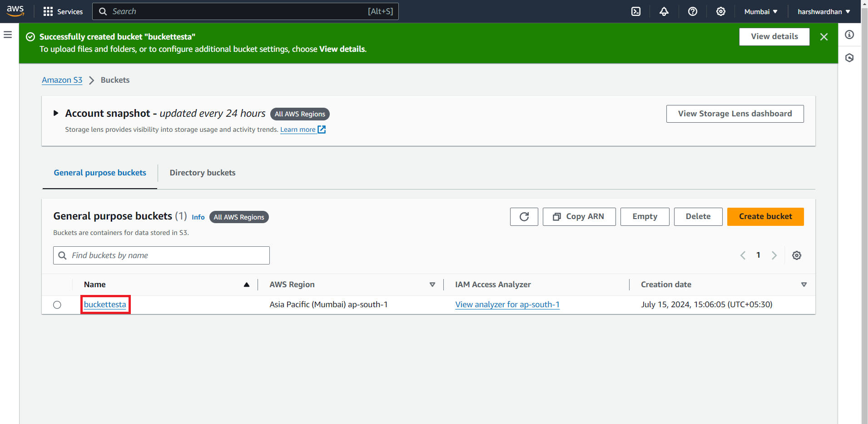Open the Services grid menu
This screenshot has width=868, height=424.
tap(63, 11)
